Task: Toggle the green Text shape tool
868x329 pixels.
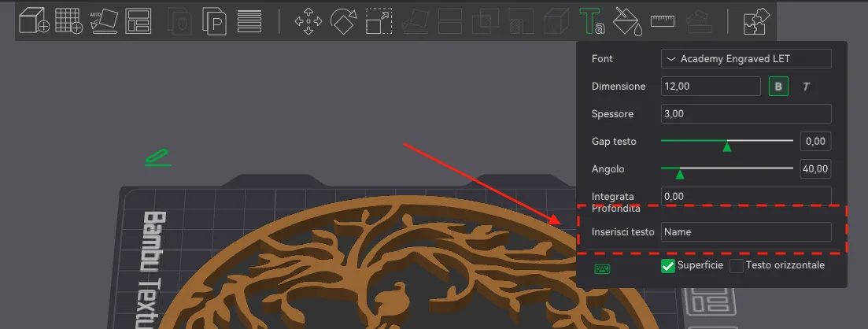Action: click(x=592, y=21)
